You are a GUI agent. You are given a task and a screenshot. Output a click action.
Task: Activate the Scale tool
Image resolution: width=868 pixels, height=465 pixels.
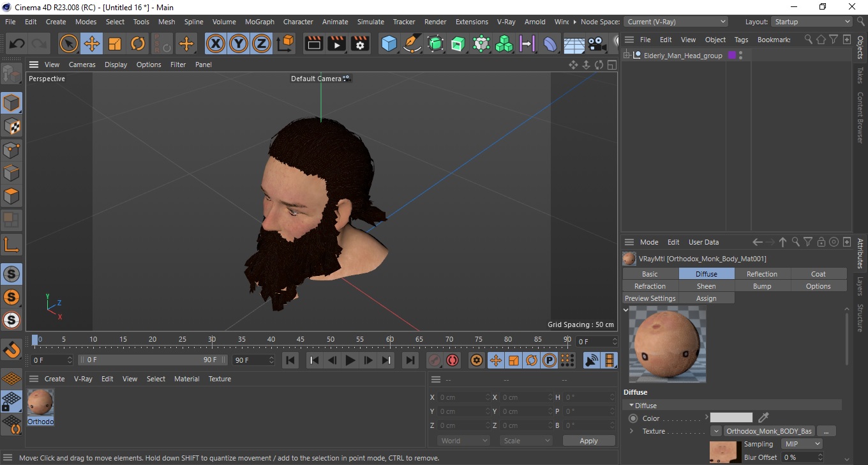pos(115,44)
